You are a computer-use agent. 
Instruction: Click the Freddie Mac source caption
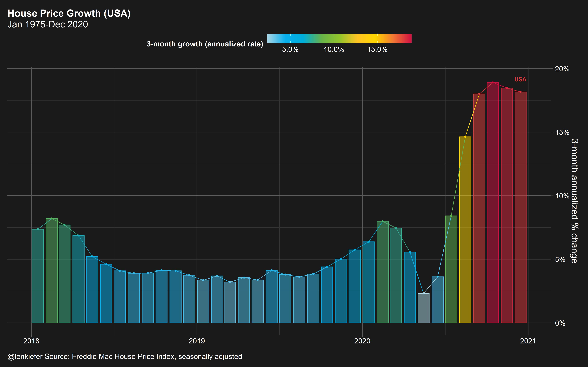point(125,356)
